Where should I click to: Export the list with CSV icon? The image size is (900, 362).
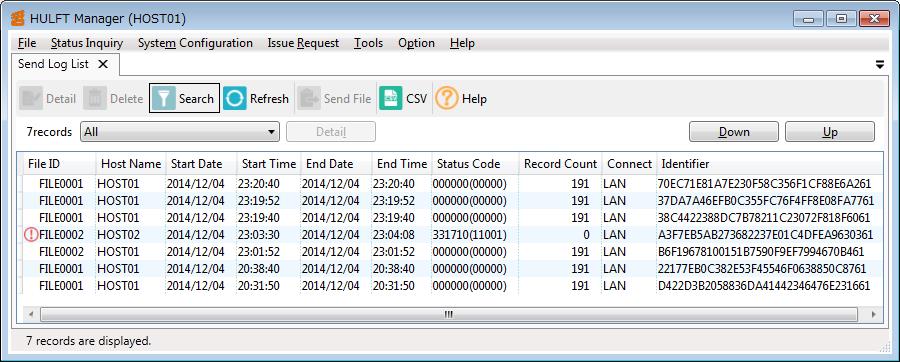pyautogui.click(x=391, y=99)
